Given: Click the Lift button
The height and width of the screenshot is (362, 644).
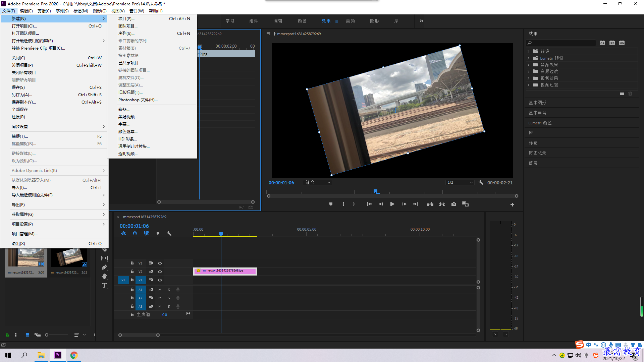Looking at the screenshot, I should (x=430, y=204).
